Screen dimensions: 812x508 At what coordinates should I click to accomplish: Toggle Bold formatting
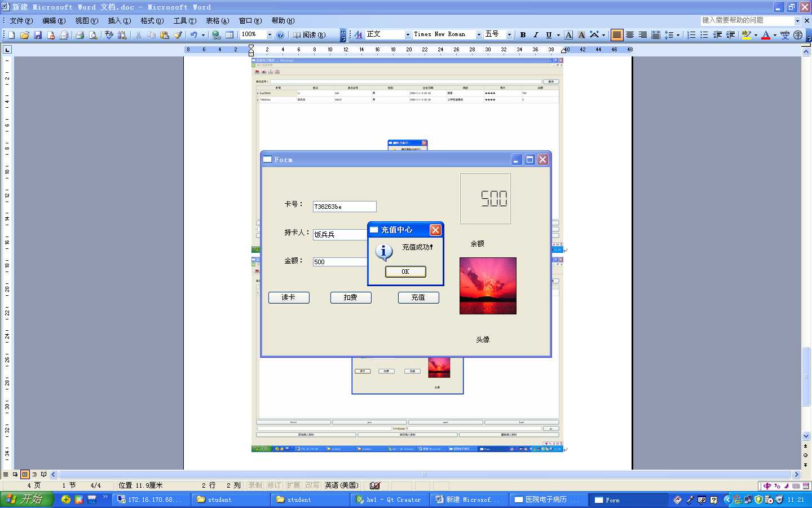523,35
